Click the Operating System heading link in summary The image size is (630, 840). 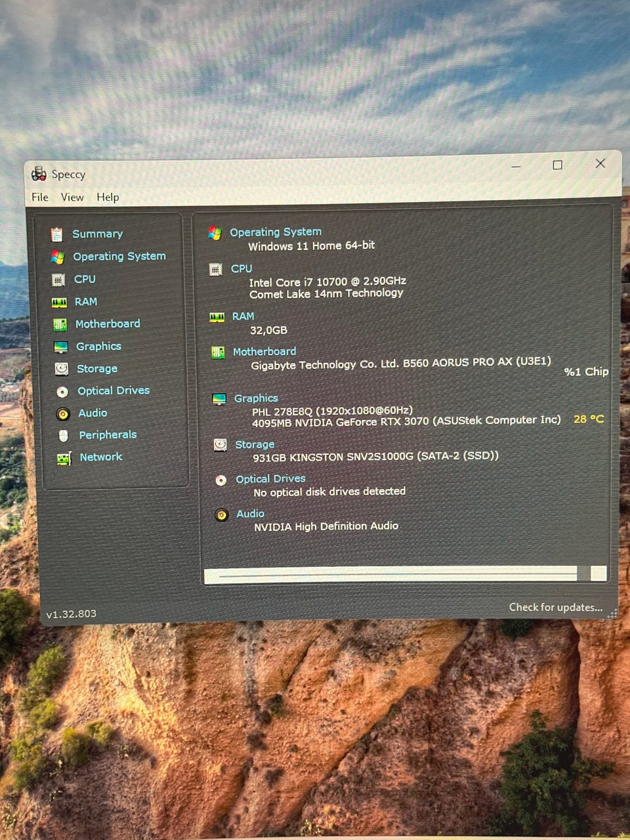(276, 232)
